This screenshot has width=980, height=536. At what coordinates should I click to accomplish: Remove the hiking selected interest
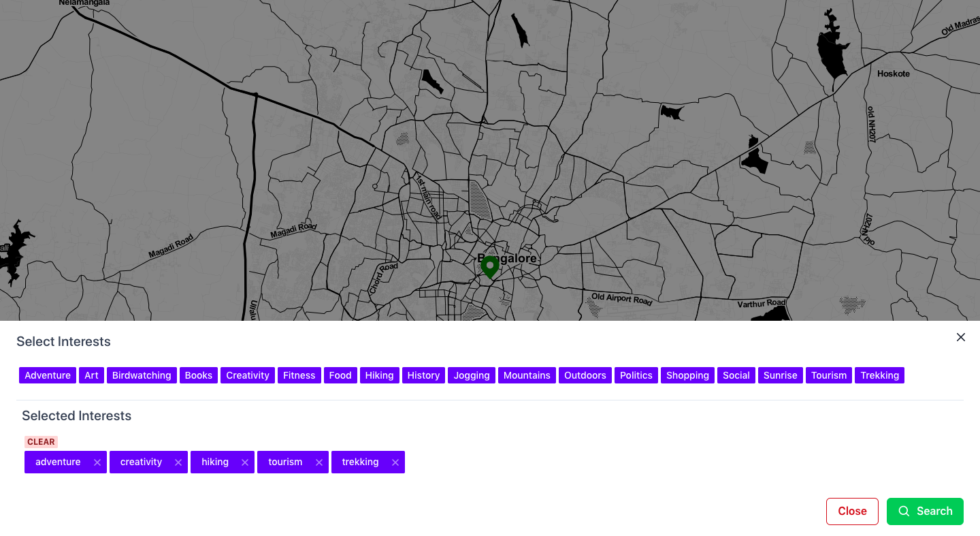click(245, 462)
